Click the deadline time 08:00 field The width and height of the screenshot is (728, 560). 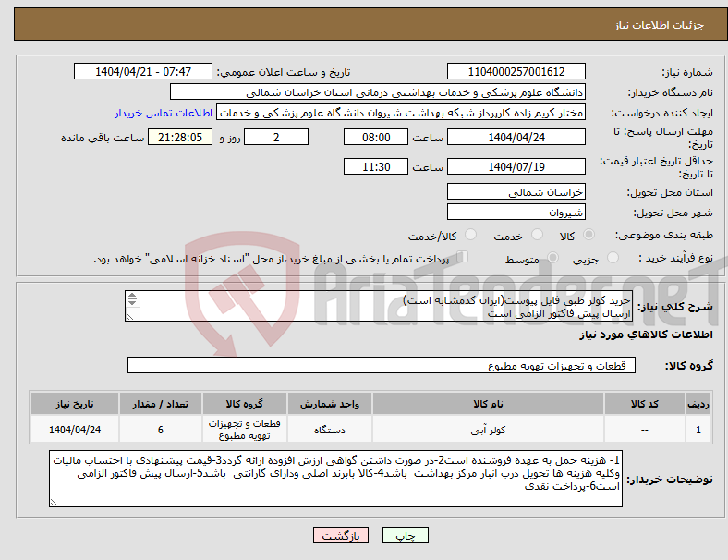376,137
